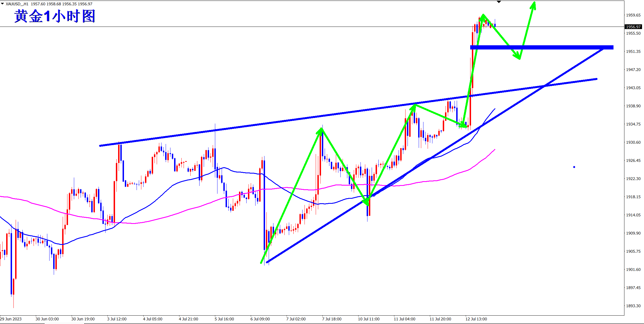Click the chart shift triangle marker at top
644x324 pixels.
499,2
